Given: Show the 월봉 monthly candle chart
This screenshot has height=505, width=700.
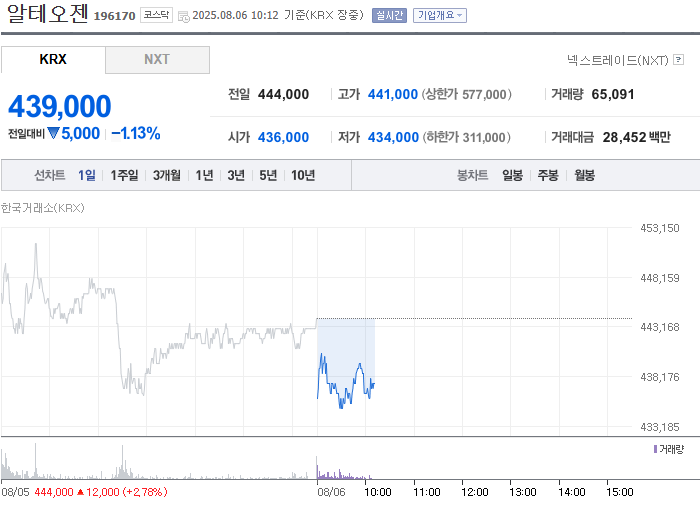Looking at the screenshot, I should (x=584, y=175).
